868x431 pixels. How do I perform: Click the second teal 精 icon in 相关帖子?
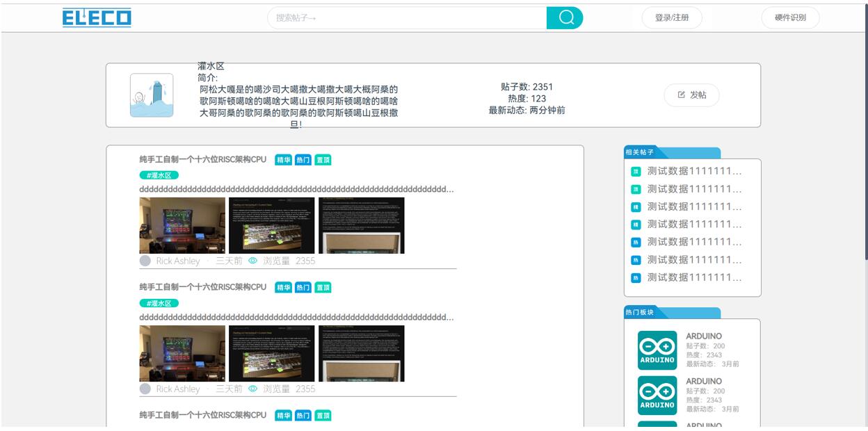tap(635, 225)
